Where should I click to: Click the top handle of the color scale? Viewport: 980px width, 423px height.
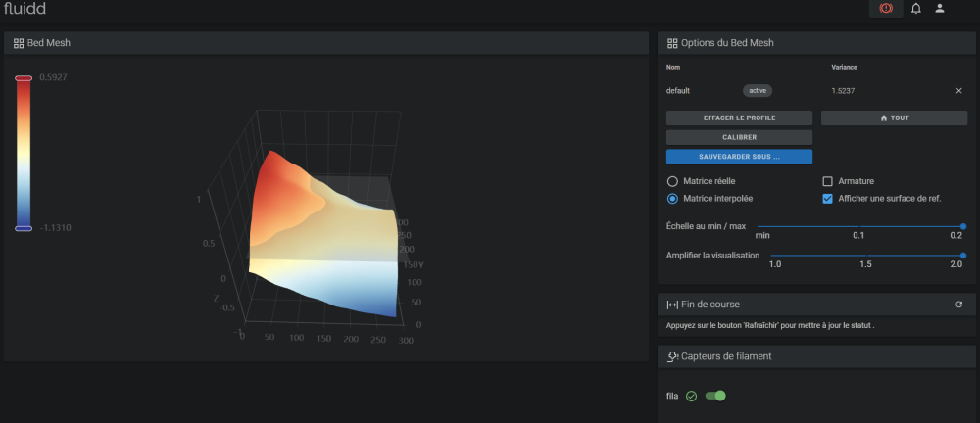24,78
